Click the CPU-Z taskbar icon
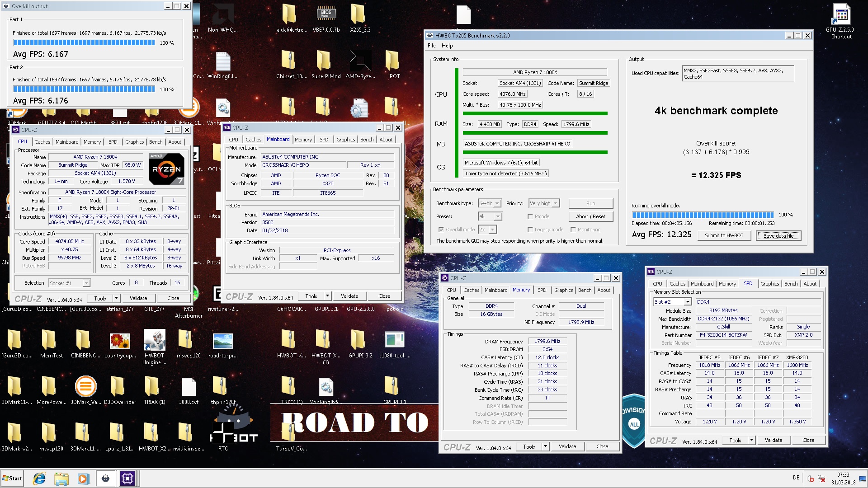 [127, 478]
